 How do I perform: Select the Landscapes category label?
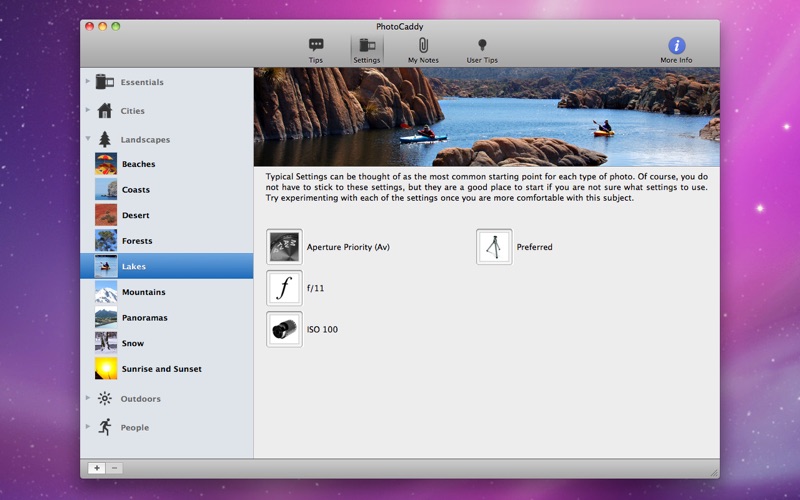pyautogui.click(x=145, y=139)
